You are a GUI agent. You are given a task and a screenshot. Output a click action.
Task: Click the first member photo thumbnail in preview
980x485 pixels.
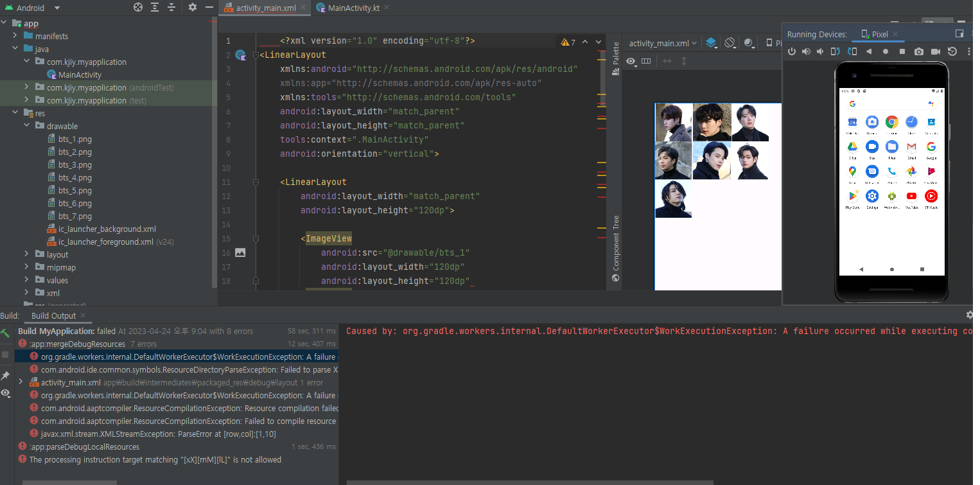pyautogui.click(x=674, y=122)
